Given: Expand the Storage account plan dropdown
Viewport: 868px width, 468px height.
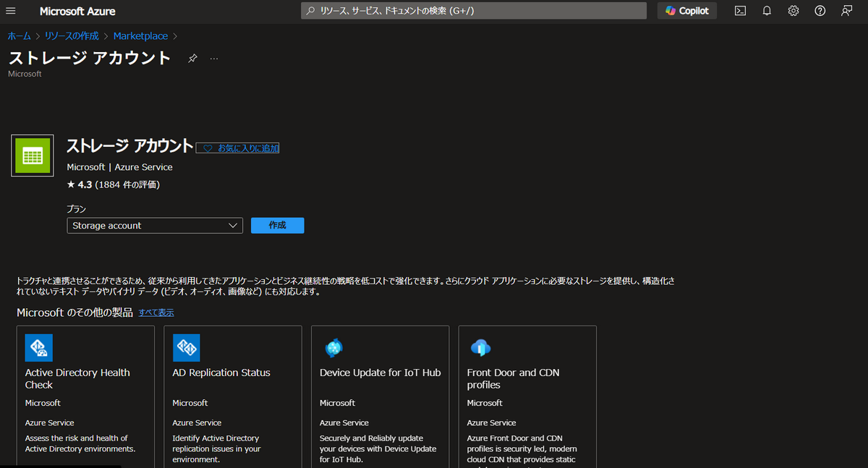Looking at the screenshot, I should (155, 226).
